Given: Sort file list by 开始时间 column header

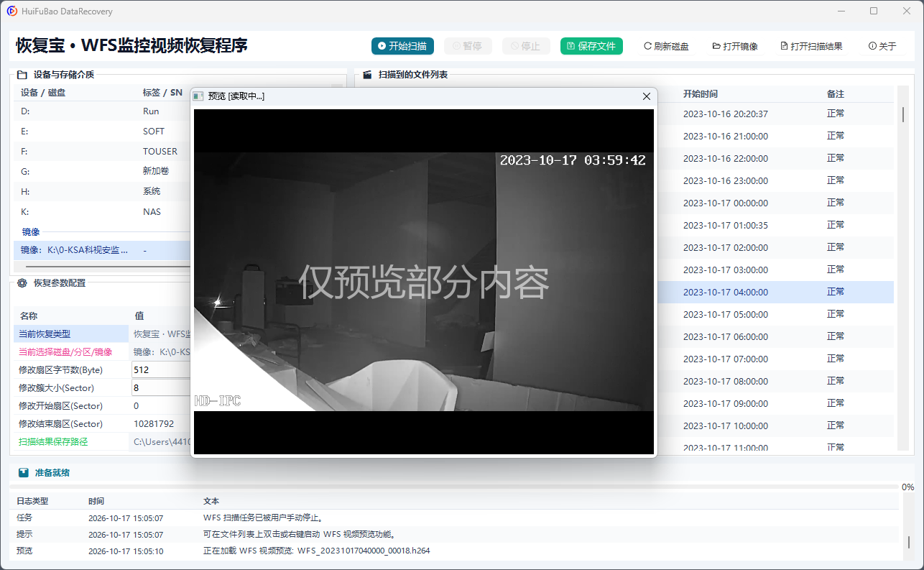Looking at the screenshot, I should 701,94.
